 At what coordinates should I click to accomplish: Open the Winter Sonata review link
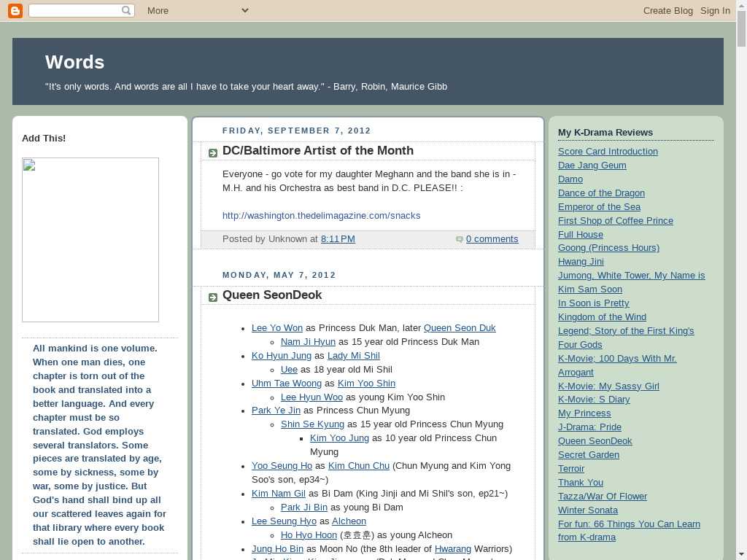(587, 510)
